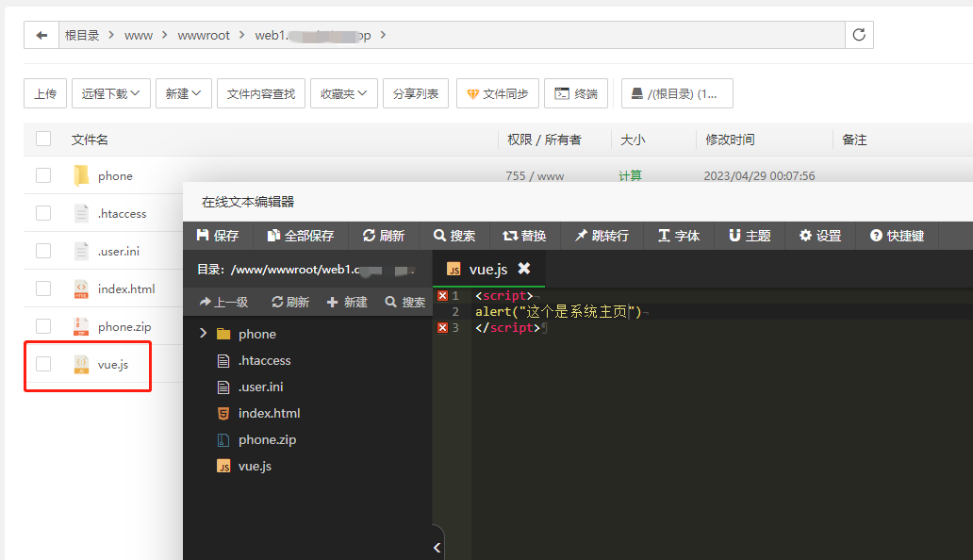Open the replace tool in the editor
The width and height of the screenshot is (973, 560).
525,236
